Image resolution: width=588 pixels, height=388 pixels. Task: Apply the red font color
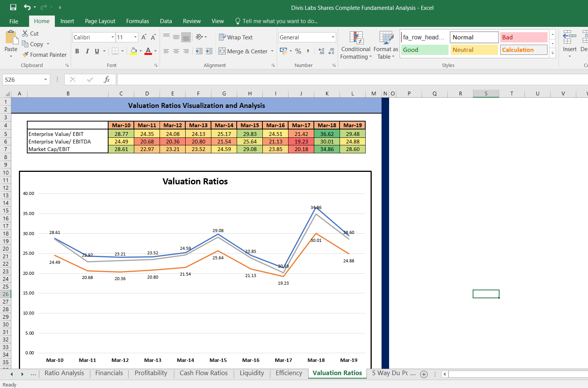point(148,51)
